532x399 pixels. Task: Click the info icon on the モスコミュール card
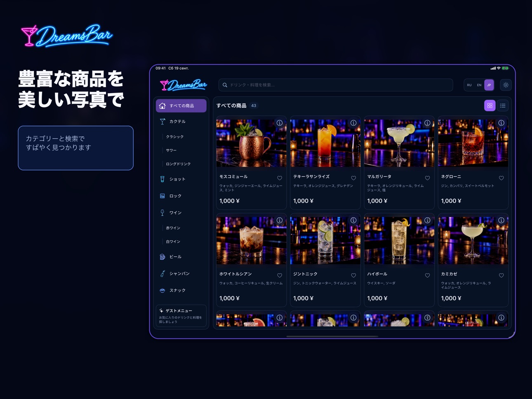[x=280, y=123]
